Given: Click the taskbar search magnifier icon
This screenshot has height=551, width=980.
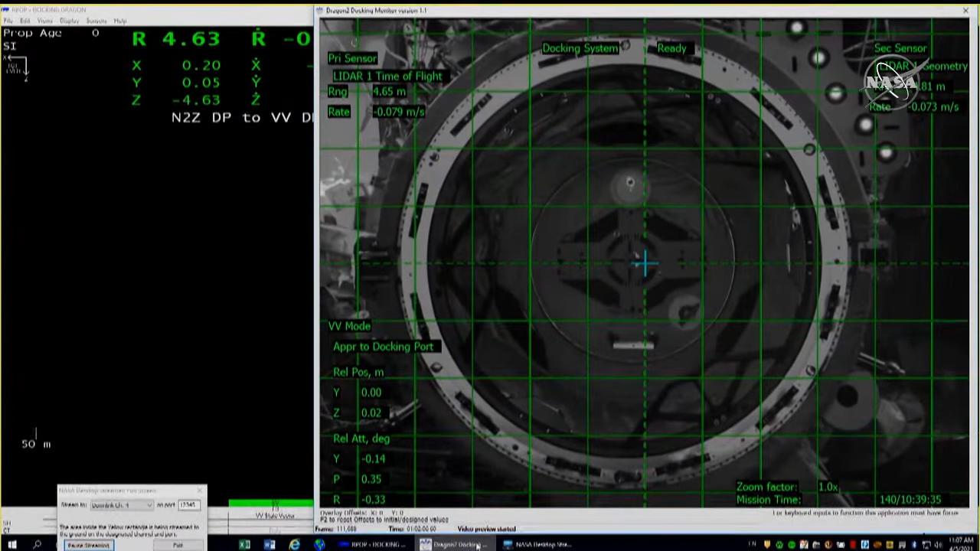Looking at the screenshot, I should (x=37, y=545).
